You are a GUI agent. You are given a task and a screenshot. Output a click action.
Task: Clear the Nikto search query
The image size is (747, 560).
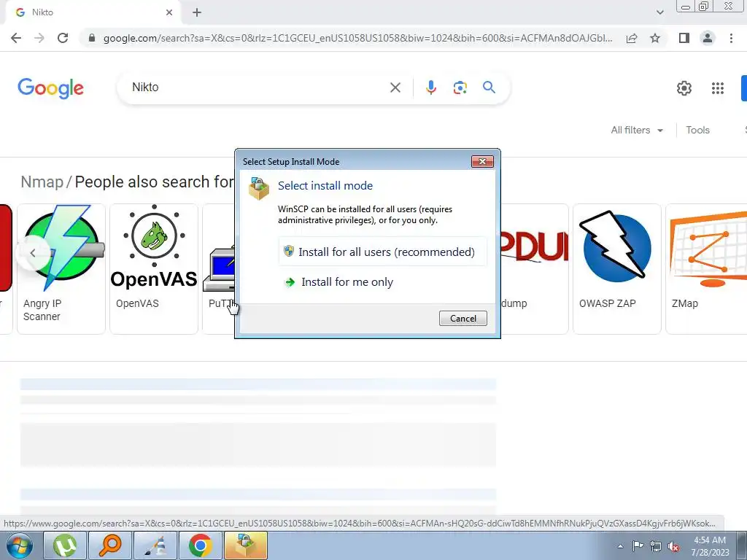point(395,87)
